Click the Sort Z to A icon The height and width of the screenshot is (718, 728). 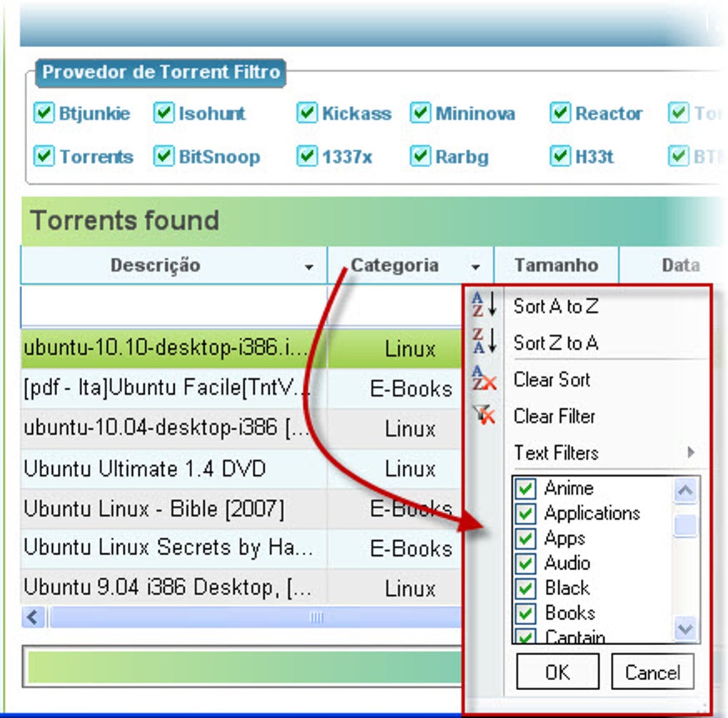click(x=484, y=341)
